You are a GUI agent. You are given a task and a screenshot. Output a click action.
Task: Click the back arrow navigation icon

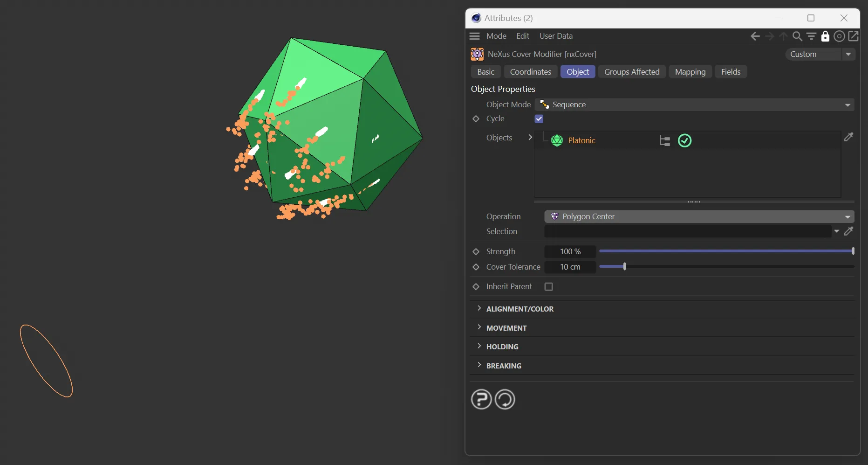click(755, 36)
